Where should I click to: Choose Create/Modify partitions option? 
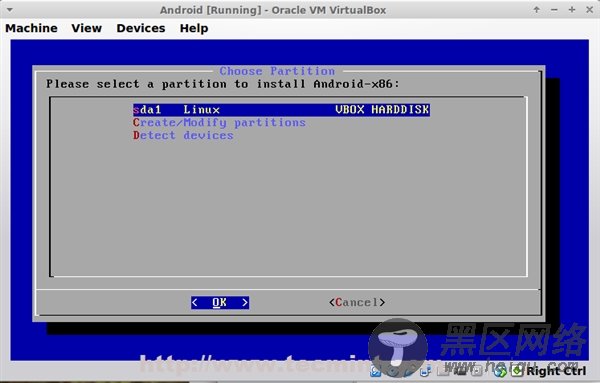(219, 123)
